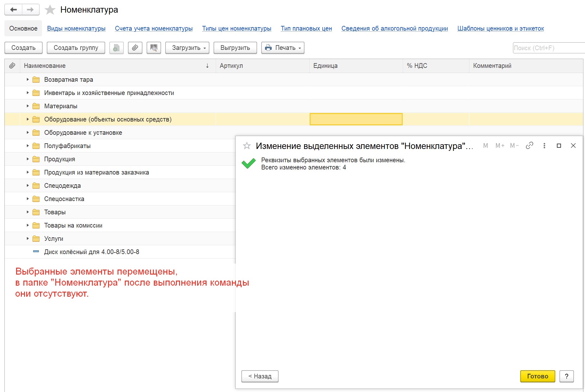The height and width of the screenshot is (392, 585).
Task: Click the Возвратная тара folder icon
Action: point(36,80)
